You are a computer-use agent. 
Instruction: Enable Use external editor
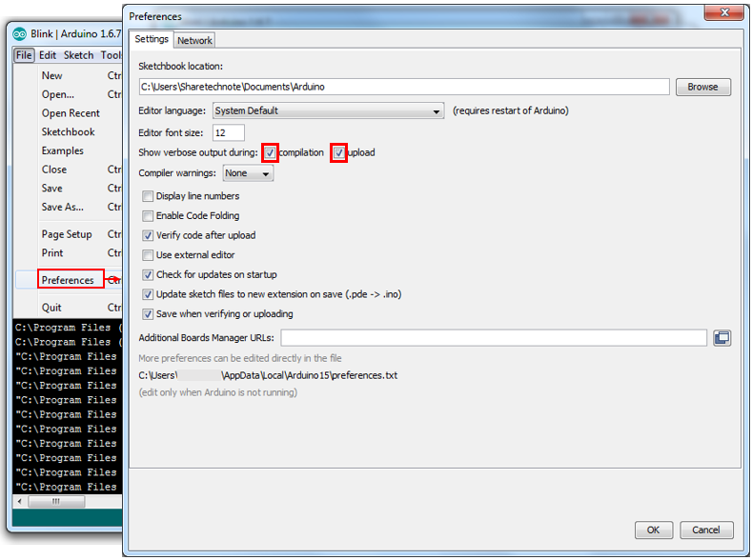coord(148,255)
